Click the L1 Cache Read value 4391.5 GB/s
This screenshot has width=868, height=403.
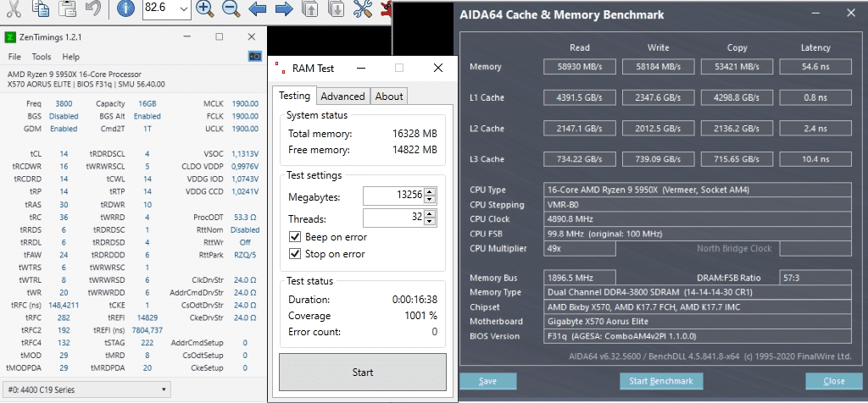click(x=580, y=98)
